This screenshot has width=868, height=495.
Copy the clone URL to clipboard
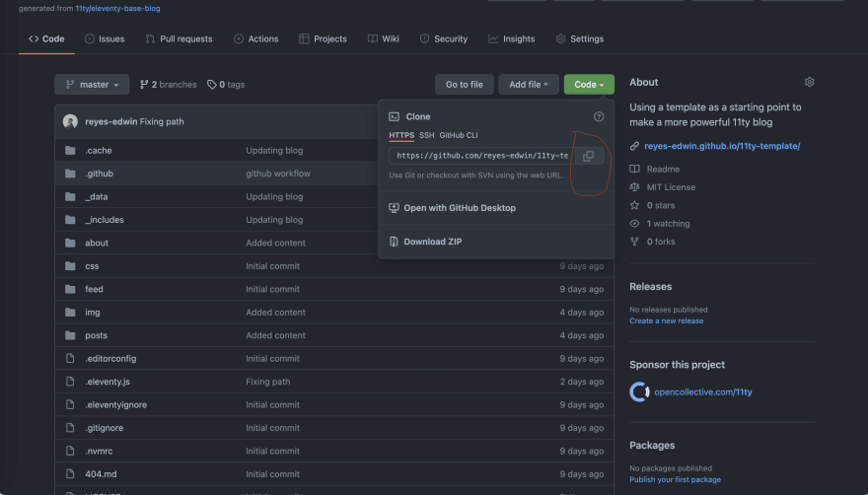tap(589, 156)
